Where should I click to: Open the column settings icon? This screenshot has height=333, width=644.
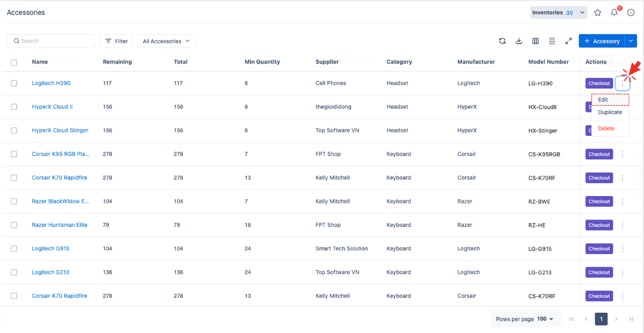535,41
